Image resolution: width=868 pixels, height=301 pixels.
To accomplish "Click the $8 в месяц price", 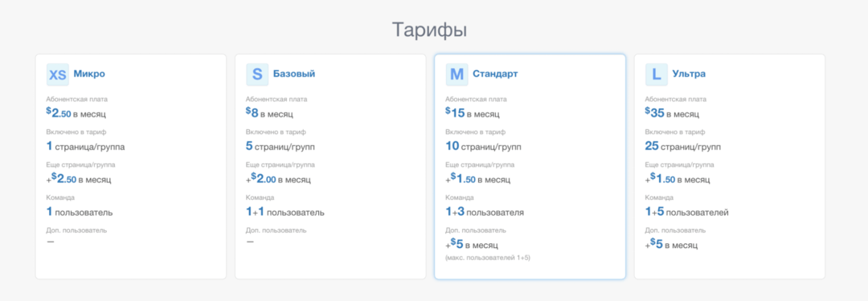I will (269, 113).
